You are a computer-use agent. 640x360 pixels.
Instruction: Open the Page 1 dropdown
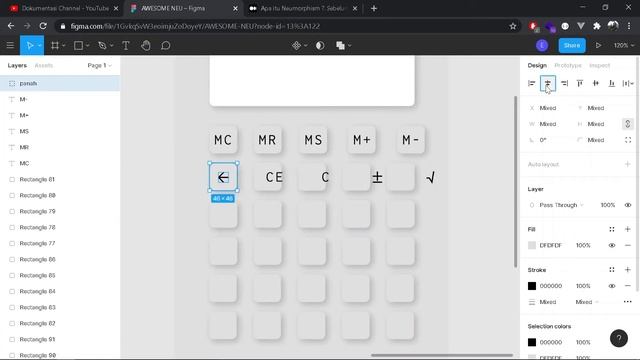[99, 65]
